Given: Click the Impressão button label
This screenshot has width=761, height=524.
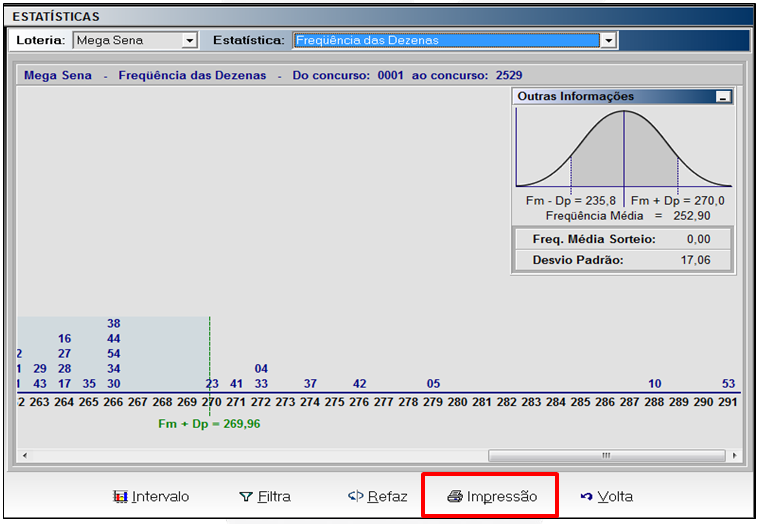Looking at the screenshot, I should 502,496.
